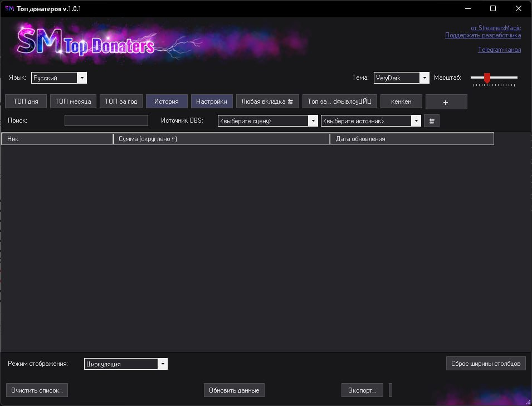Screen dimensions: 532x406
Task: Click into the Поиск search field
Action: tap(106, 120)
